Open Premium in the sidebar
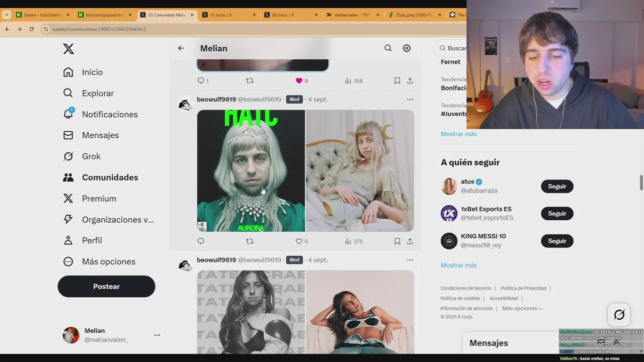The height and width of the screenshot is (362, 644). (90, 199)
